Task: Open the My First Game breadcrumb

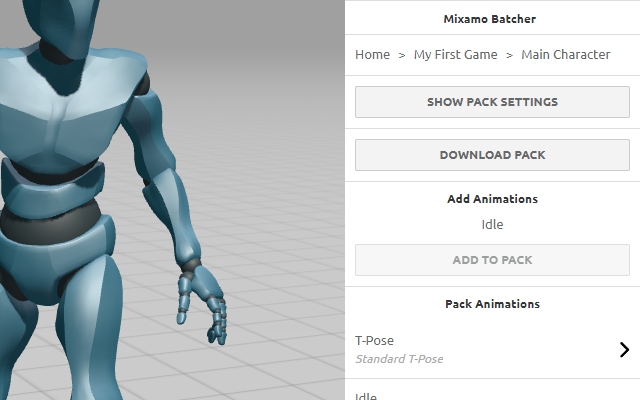Action: tap(456, 55)
